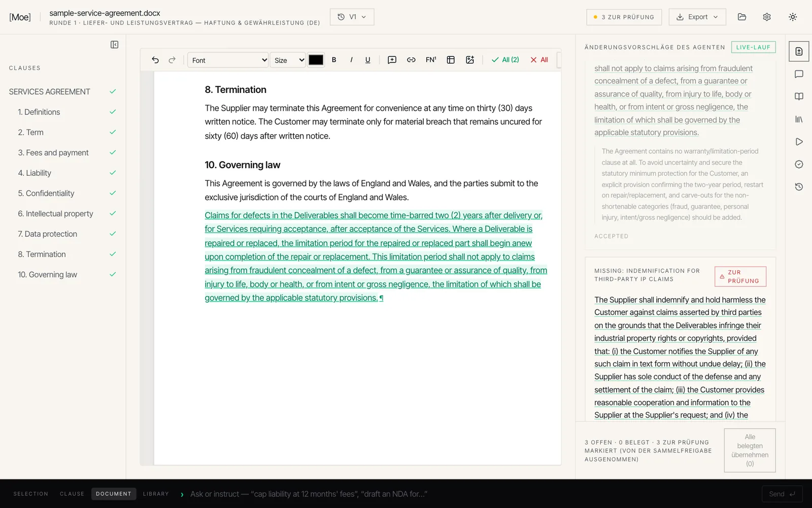The image size is (812, 508).
Task: Add a footnote with FN button
Action: coord(431,60)
